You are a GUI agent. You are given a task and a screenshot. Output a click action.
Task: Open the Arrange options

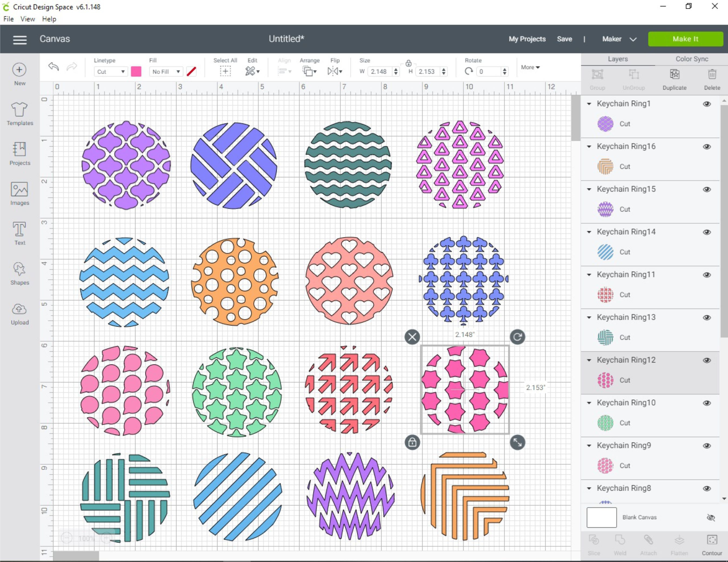click(309, 71)
